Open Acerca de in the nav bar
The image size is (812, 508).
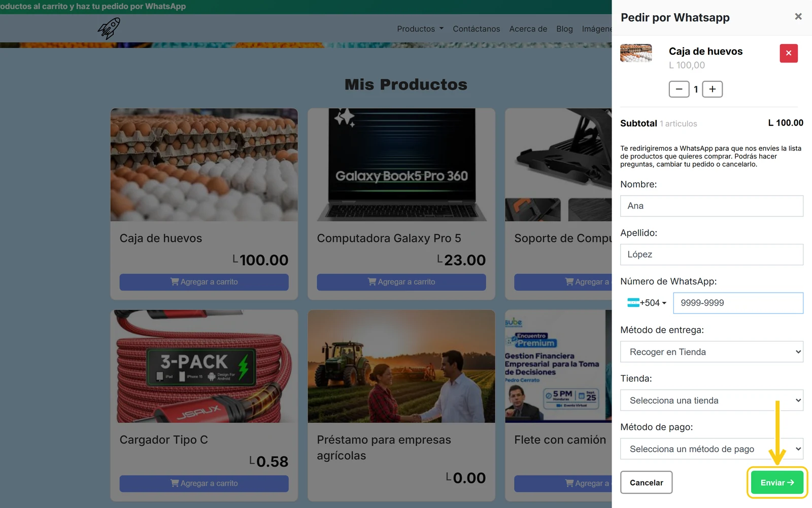click(528, 29)
